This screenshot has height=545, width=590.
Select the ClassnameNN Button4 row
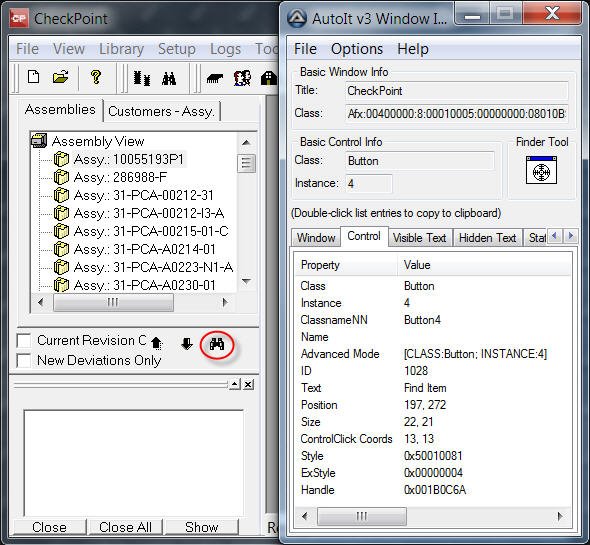(433, 320)
